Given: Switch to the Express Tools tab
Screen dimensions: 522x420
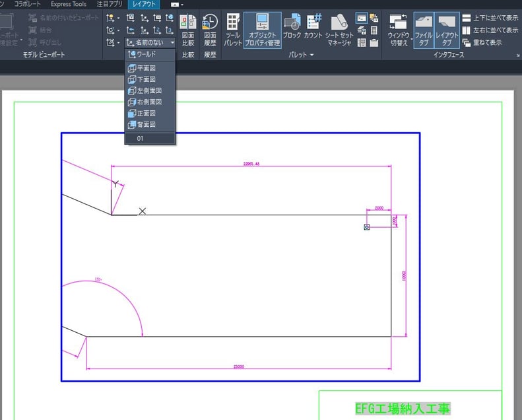Looking at the screenshot, I should point(68,5).
